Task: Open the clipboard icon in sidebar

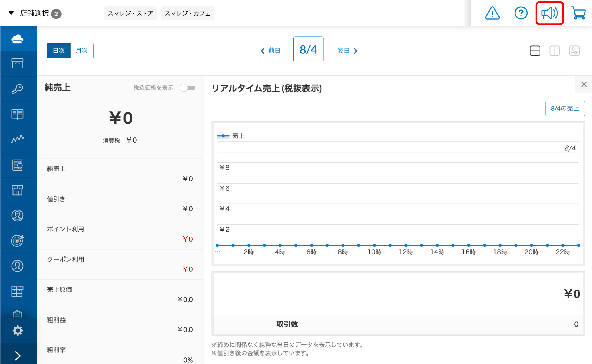Action: (17, 314)
